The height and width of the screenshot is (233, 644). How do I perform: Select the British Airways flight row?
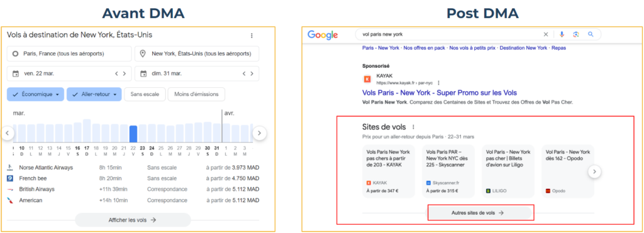[133, 189]
